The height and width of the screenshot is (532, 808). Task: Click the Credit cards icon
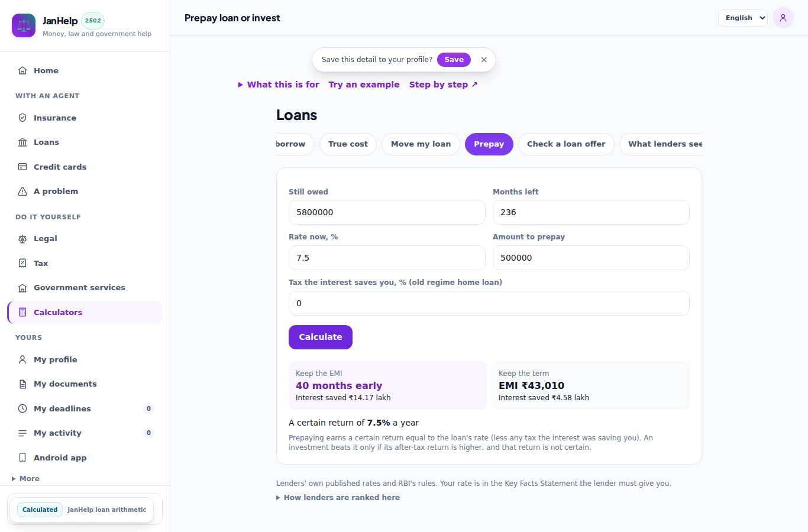[22, 167]
